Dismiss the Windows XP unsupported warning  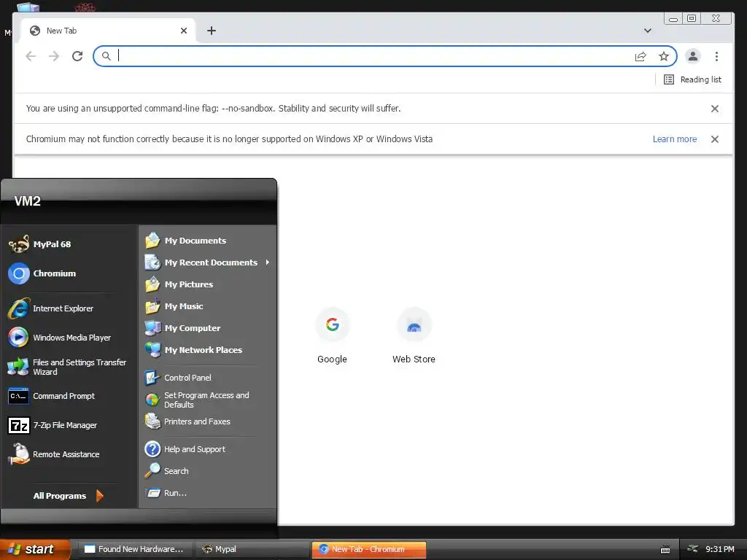click(x=715, y=139)
